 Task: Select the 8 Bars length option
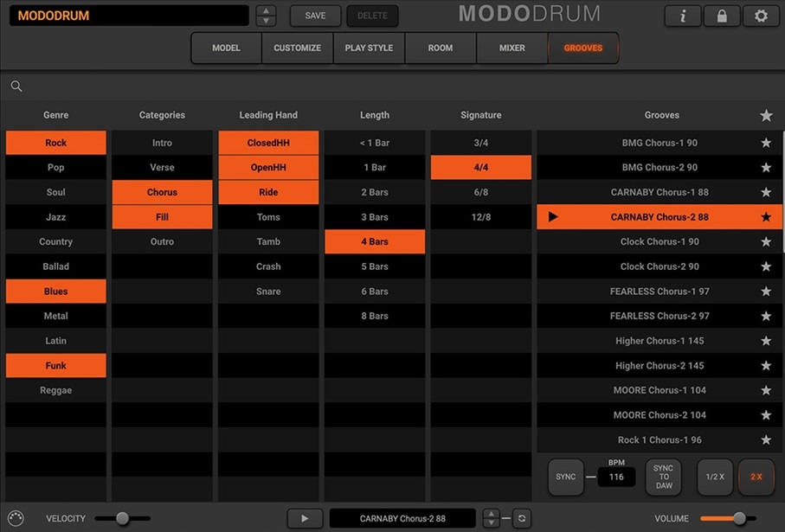[375, 317]
